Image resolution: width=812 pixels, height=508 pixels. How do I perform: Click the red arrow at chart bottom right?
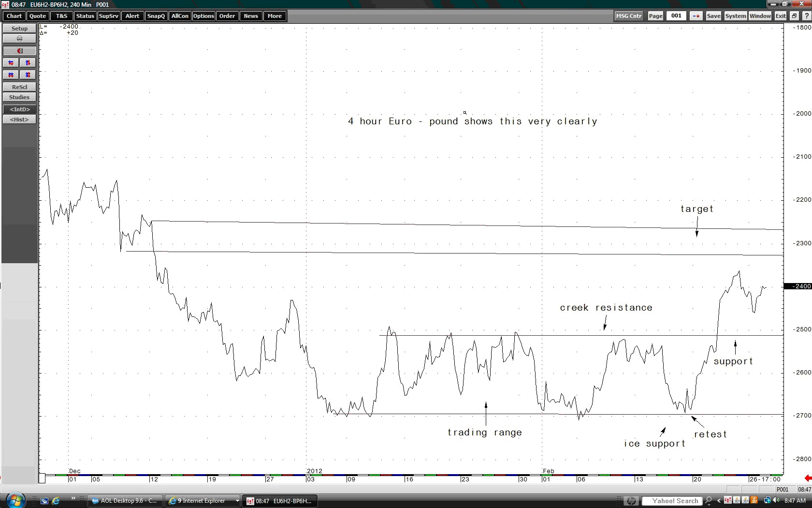[x=808, y=478]
